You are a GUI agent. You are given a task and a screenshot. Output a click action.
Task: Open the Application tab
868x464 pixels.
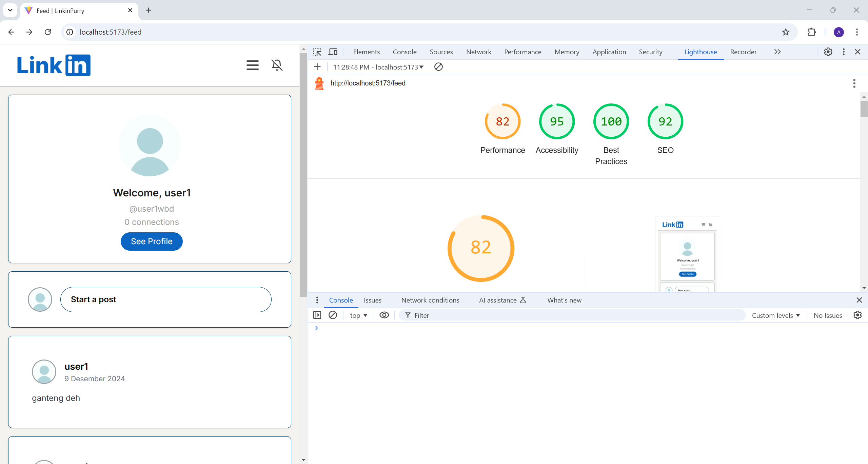click(x=609, y=52)
